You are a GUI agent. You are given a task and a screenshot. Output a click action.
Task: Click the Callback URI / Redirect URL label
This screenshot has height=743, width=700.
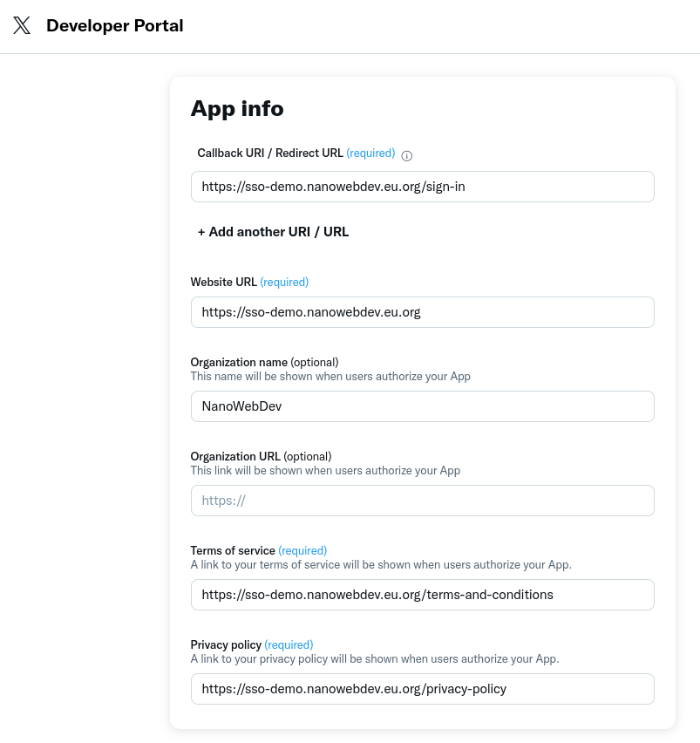(270, 153)
